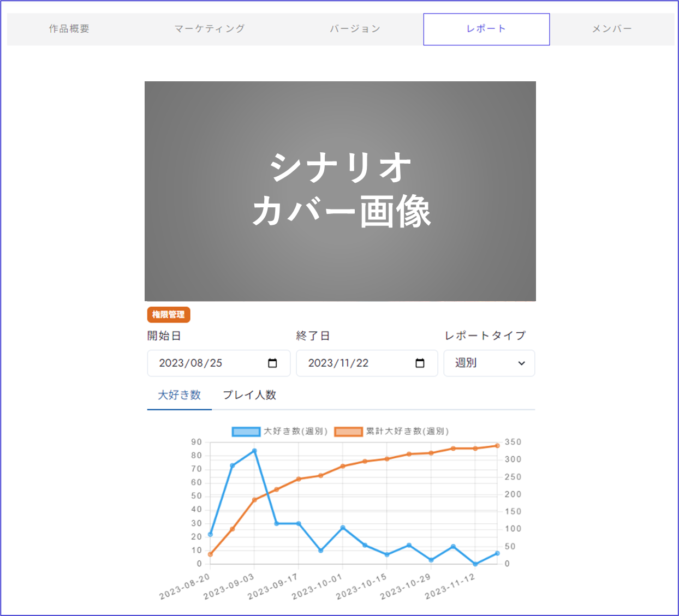Viewport: 679px width, 616px height.
Task: Click the blue peak data point at 84
Action: pos(254,451)
